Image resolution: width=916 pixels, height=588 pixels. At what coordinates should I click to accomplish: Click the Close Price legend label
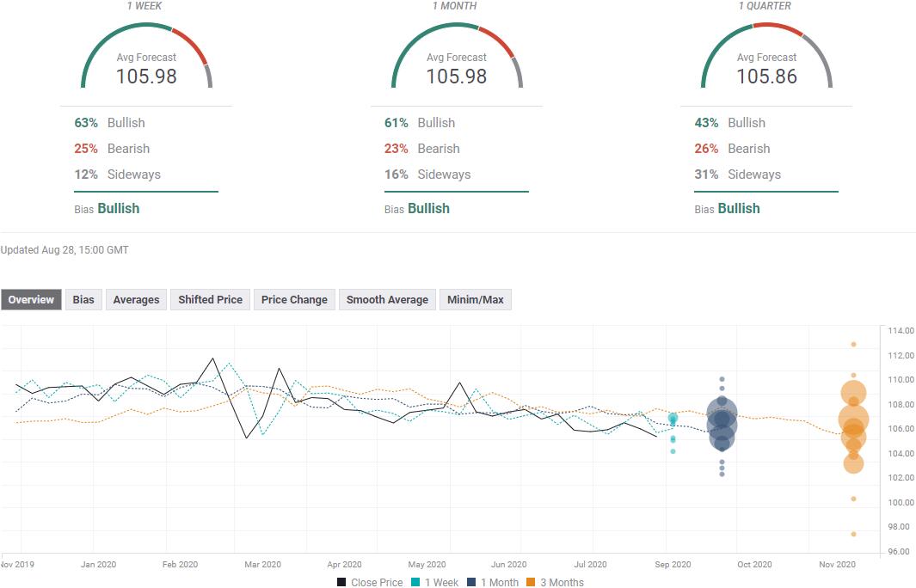coord(377,582)
